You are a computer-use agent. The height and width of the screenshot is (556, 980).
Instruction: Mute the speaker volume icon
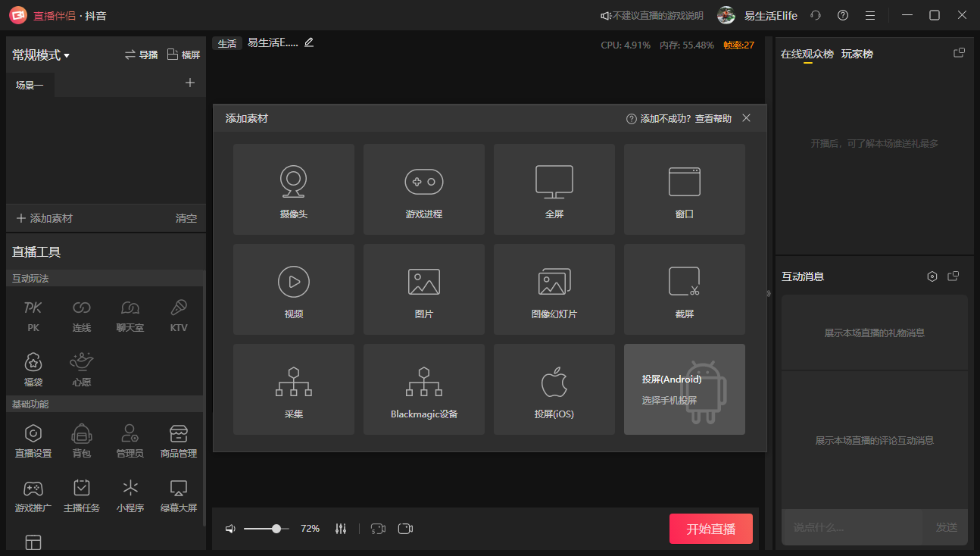tap(230, 528)
